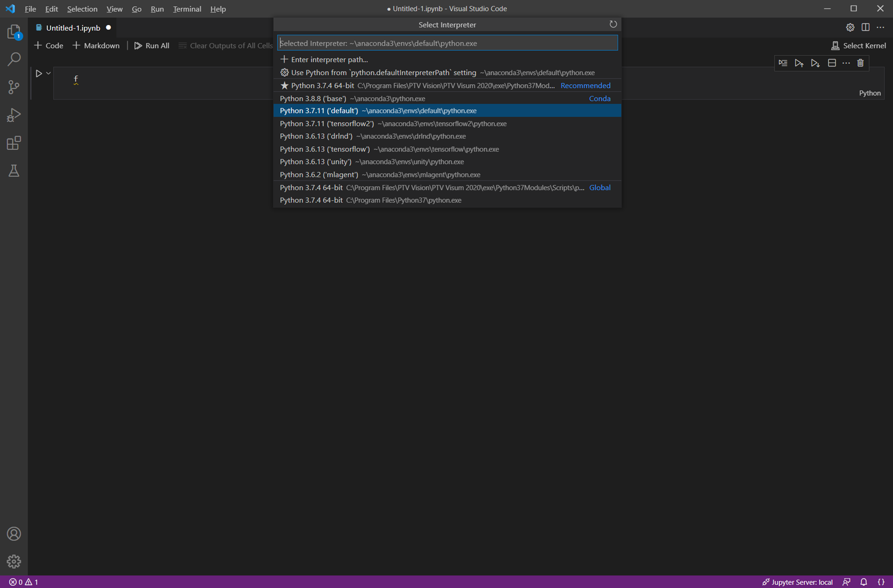Select Python 3.8.8 ('base') Conda interpreter

[447, 98]
